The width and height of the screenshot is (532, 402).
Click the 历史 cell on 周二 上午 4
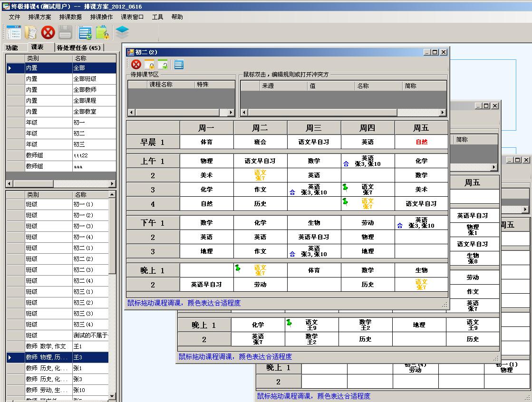coord(260,203)
